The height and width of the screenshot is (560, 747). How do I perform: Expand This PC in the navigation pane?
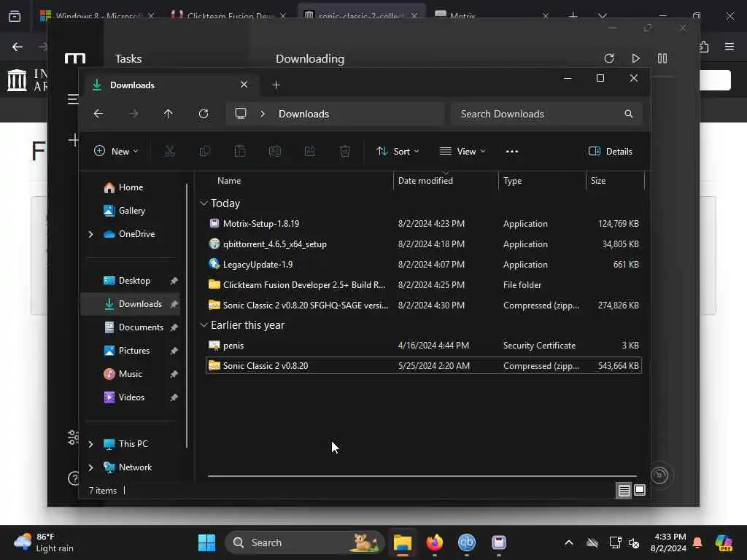(90, 444)
